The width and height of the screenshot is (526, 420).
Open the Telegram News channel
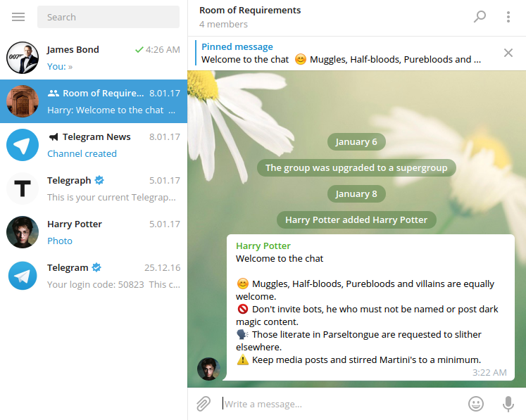(94, 145)
